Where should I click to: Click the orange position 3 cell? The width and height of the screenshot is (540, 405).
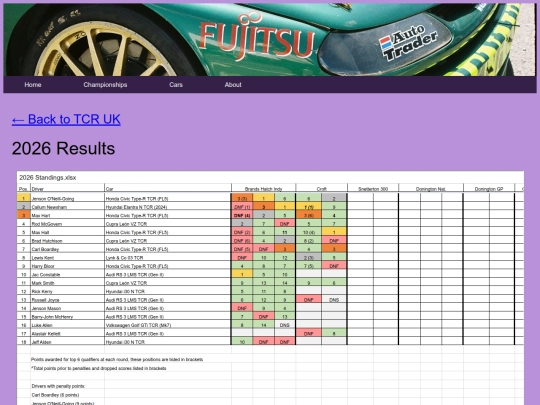[x=24, y=215]
